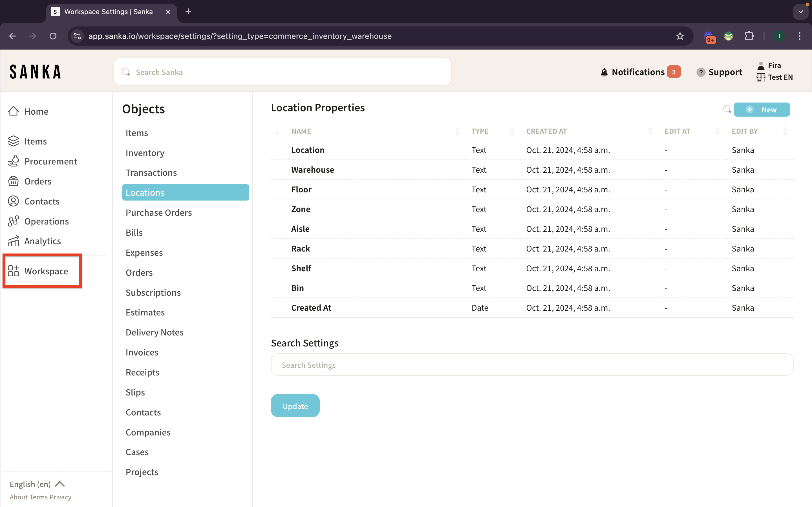Screen dimensions: 812x507
Task: Open the Purchase Orders object settings
Action: (159, 213)
